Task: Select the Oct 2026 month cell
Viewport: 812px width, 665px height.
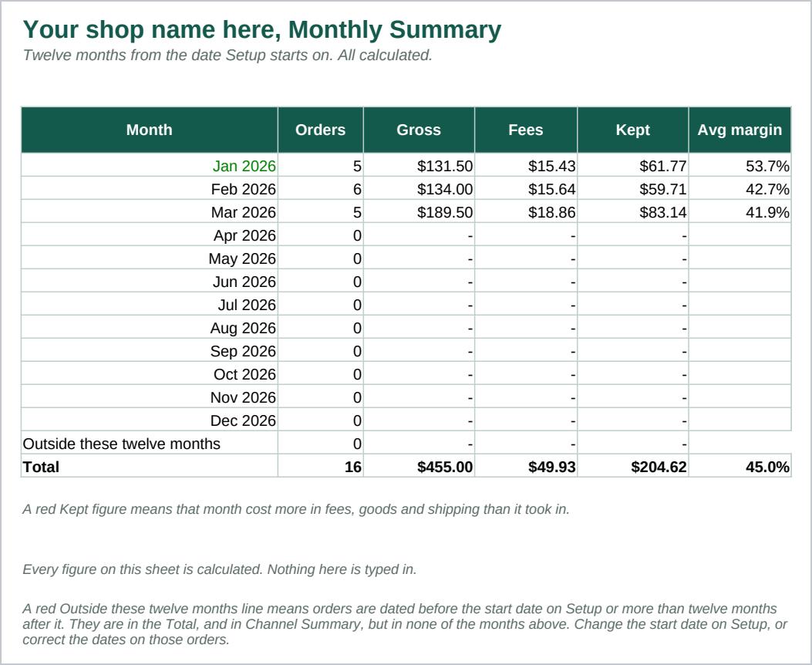Action: tap(150, 374)
